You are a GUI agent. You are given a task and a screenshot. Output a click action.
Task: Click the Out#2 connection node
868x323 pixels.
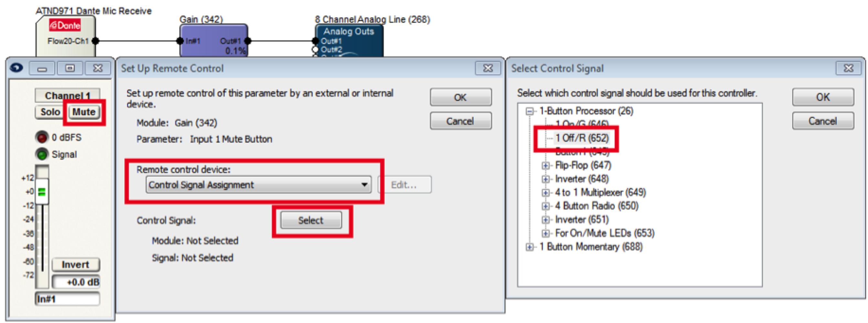[x=315, y=50]
